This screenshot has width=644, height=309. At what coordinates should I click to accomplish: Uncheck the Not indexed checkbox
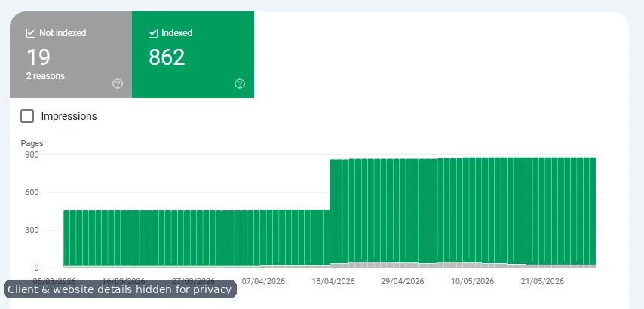coord(31,33)
